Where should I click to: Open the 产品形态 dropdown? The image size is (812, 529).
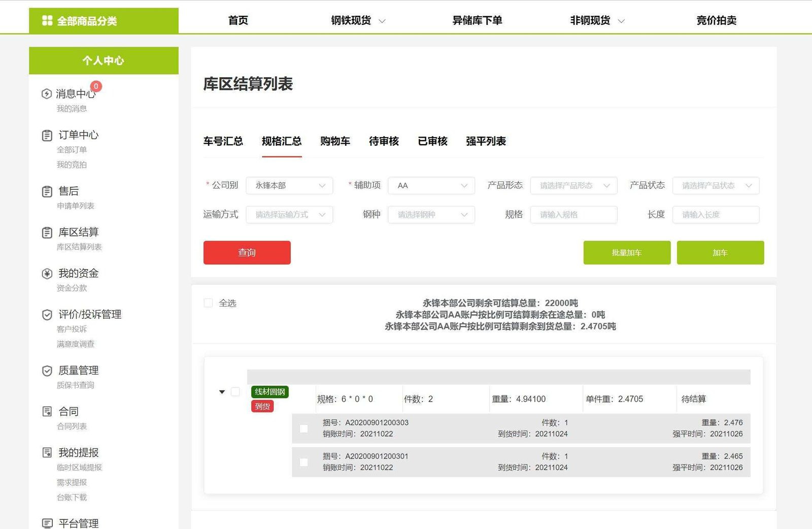573,185
